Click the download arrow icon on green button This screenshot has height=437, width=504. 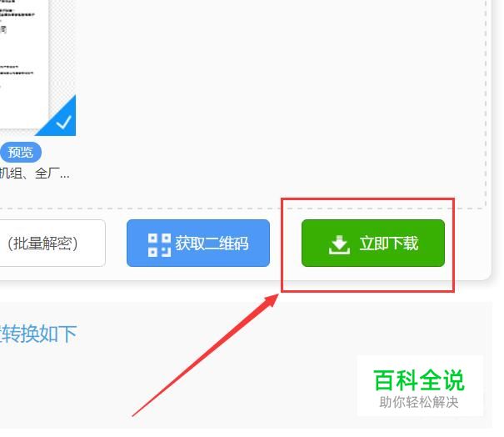coord(339,244)
